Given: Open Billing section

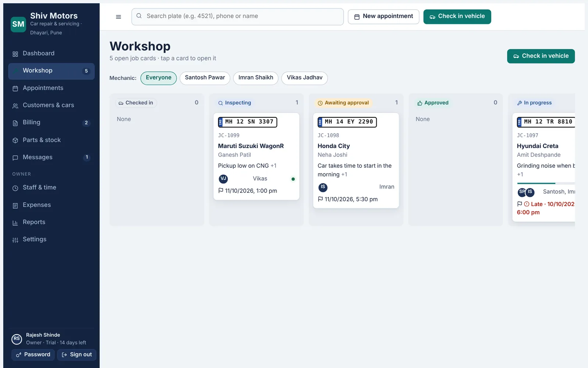Looking at the screenshot, I should [x=51, y=123].
